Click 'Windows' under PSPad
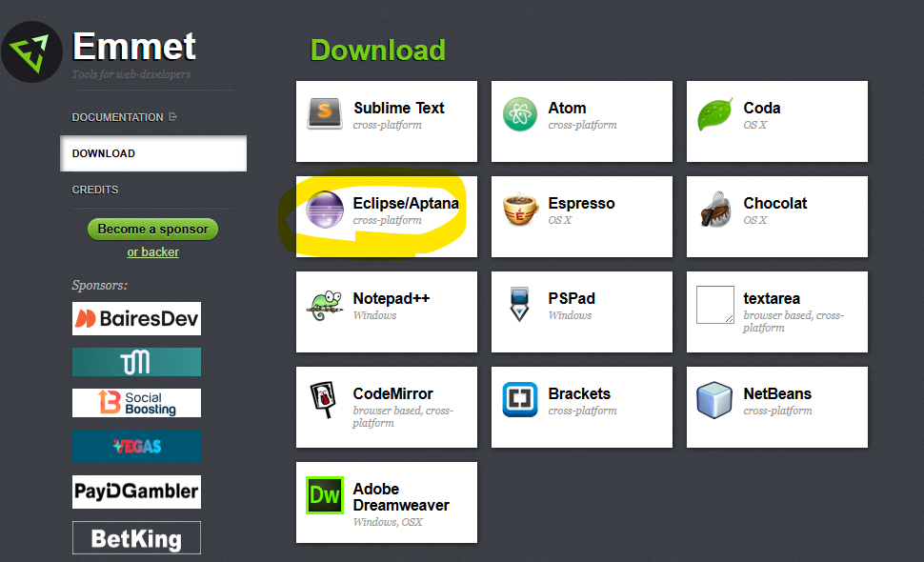 [570, 315]
